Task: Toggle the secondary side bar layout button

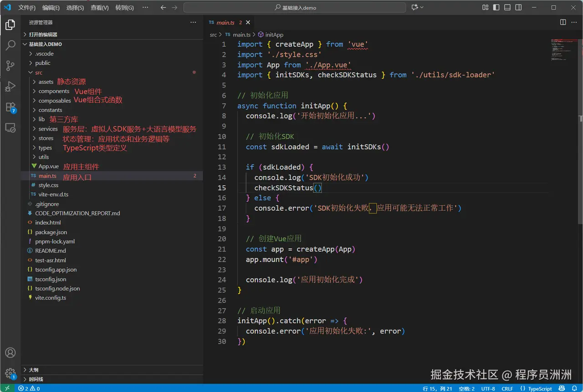Action: tap(518, 7)
